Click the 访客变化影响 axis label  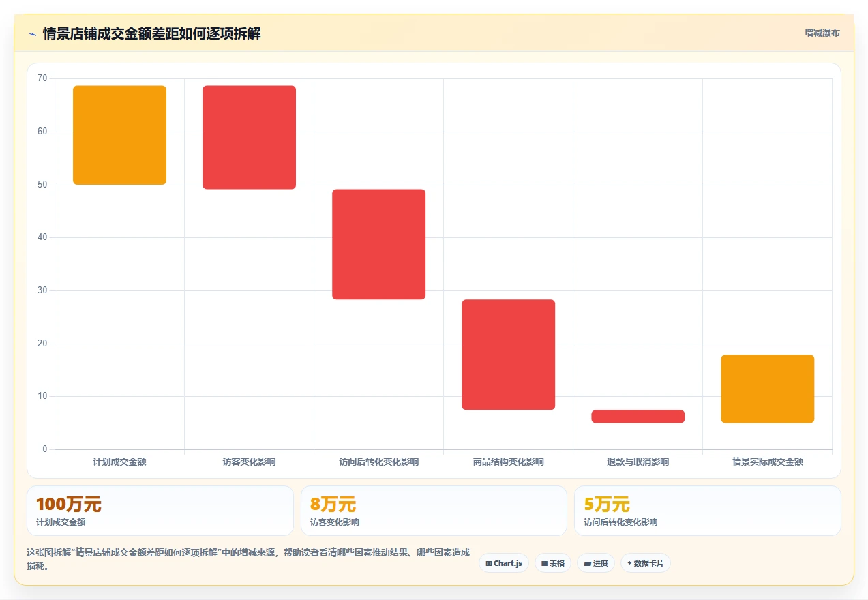pyautogui.click(x=249, y=462)
